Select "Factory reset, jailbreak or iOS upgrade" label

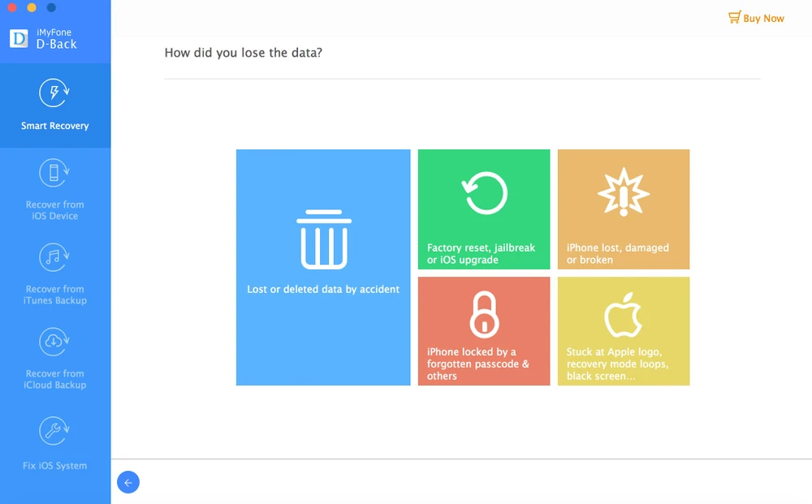(481, 254)
